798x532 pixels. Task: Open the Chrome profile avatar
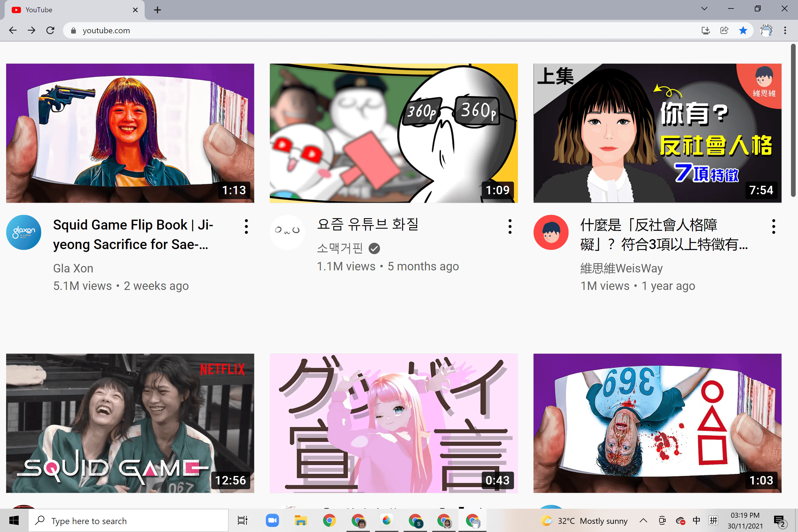coord(766,31)
